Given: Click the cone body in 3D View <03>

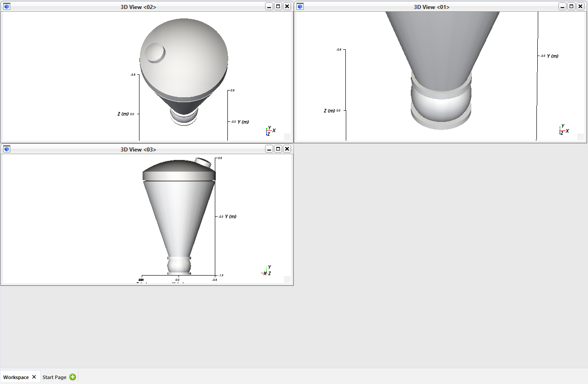Looking at the screenshot, I should pos(179,215).
